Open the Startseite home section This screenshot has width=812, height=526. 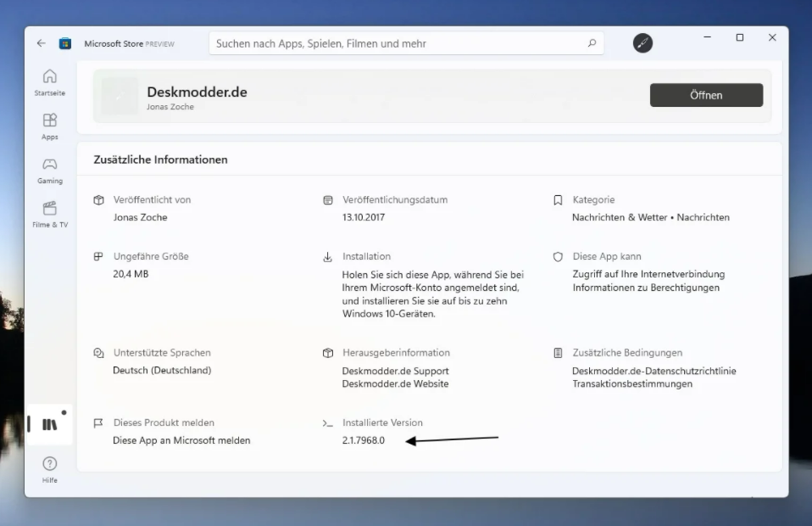(x=50, y=82)
